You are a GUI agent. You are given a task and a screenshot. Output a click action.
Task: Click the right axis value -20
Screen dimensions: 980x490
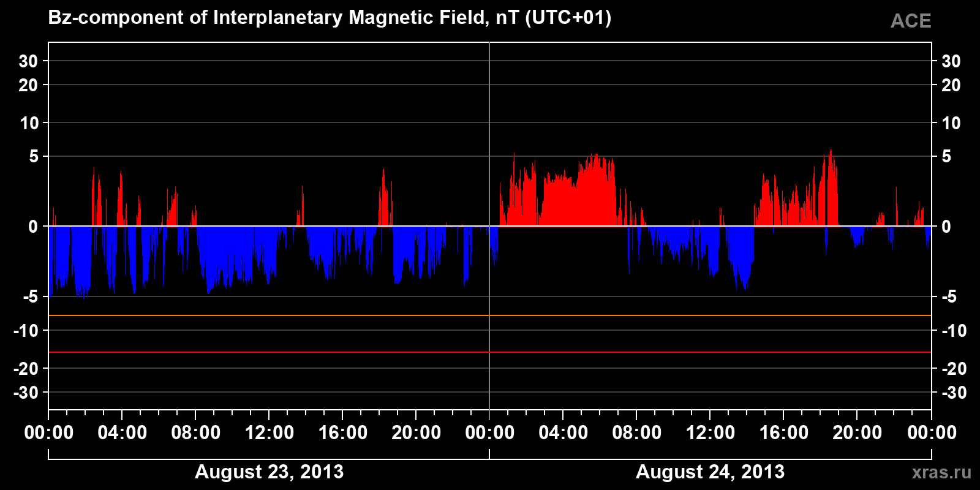[x=954, y=369]
